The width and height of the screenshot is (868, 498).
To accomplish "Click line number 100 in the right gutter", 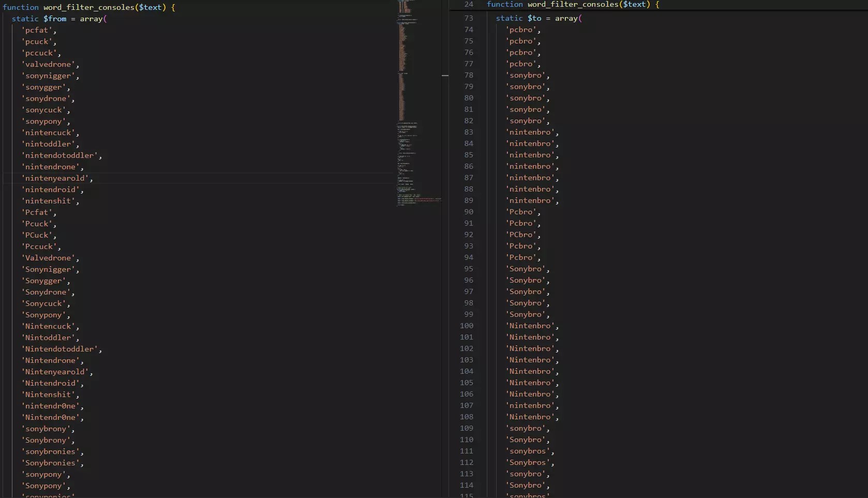I will coord(466,326).
